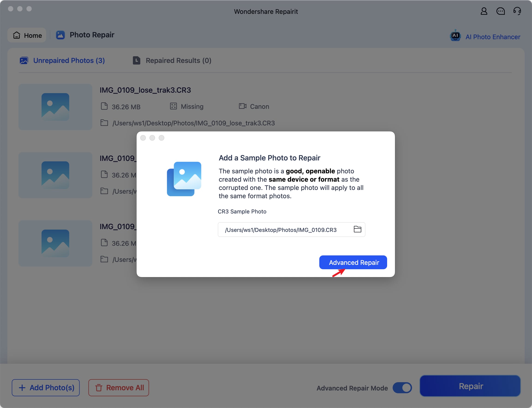Click the headset help icon
Viewport: 532px width, 408px height.
517,11
